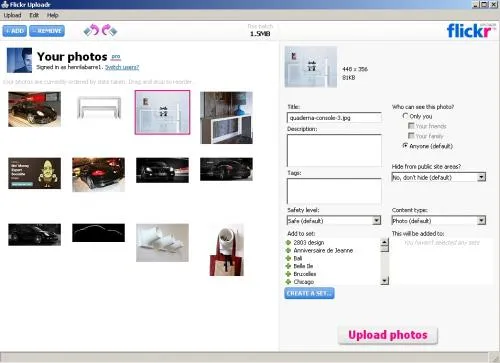Image resolution: width=500 pixels, height=363 pixels.
Task: Click the green plus next to Anniversaire de Jeanne
Action: pos(289,250)
